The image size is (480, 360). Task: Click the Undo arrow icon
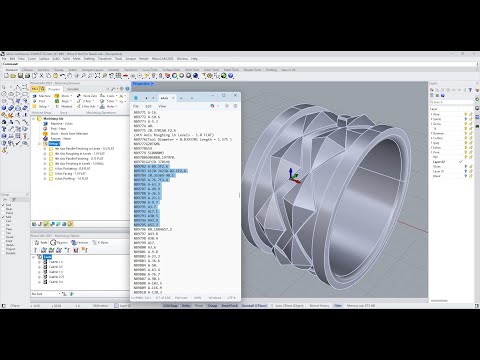(x=62, y=76)
